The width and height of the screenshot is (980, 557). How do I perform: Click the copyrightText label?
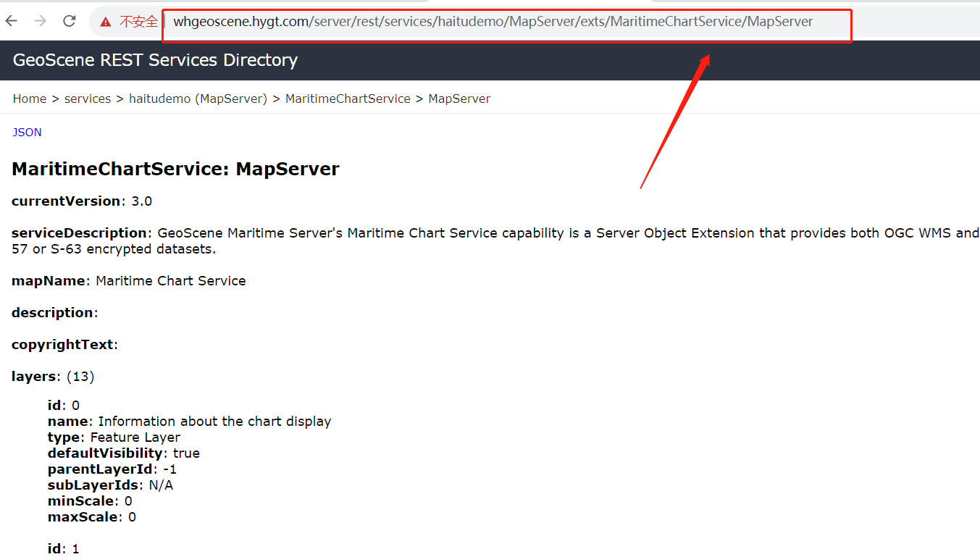64,345
